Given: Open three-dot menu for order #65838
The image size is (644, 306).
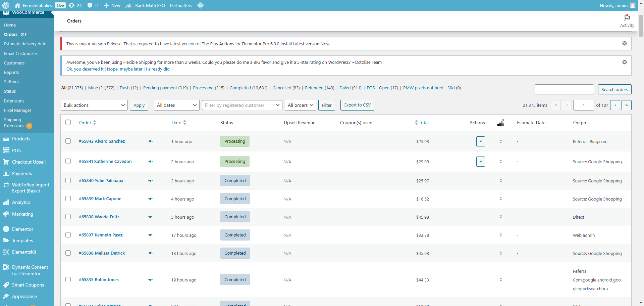Looking at the screenshot, I should 501,217.
